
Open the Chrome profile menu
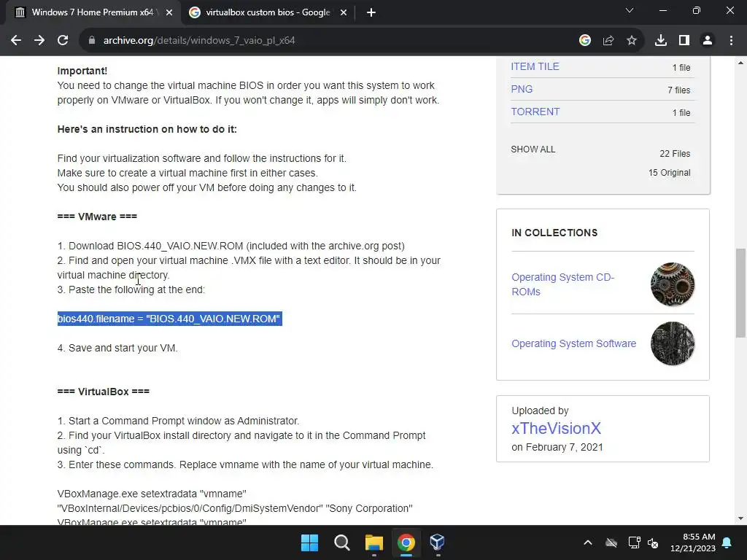(708, 41)
